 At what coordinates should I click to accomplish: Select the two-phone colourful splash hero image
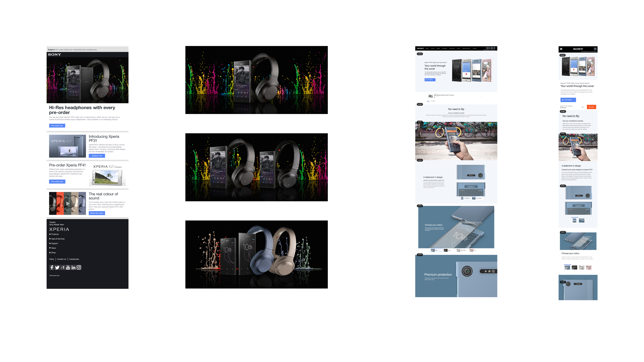256,167
